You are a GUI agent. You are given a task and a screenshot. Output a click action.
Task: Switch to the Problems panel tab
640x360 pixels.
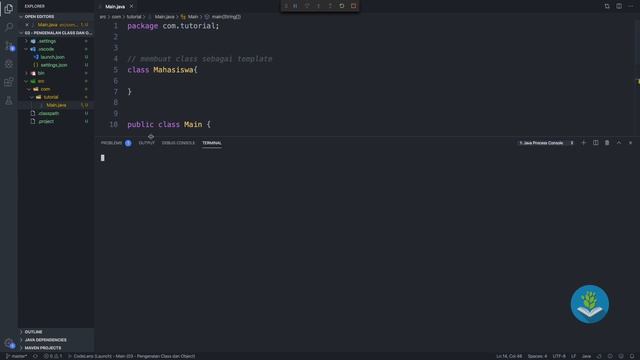coord(111,143)
